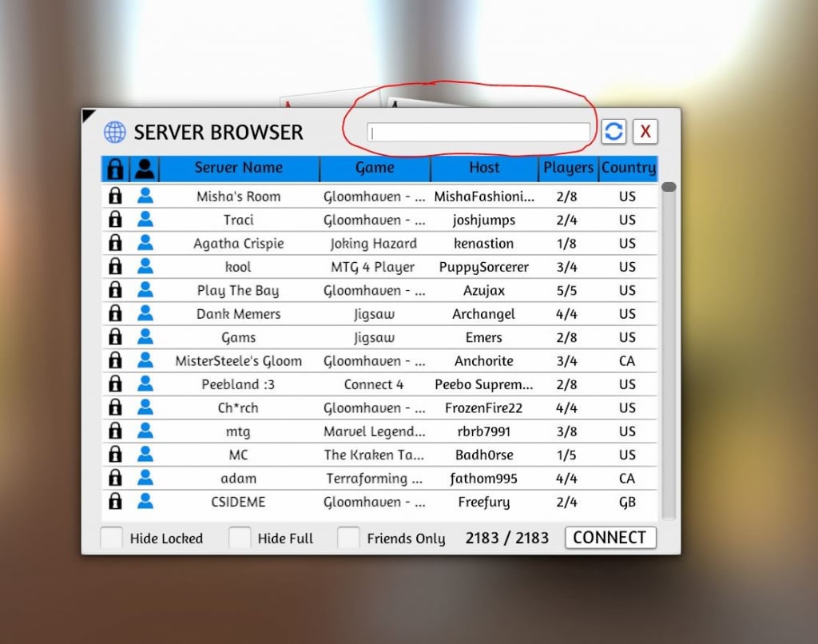
Task: Click person icon on Traci row
Action: click(x=145, y=219)
